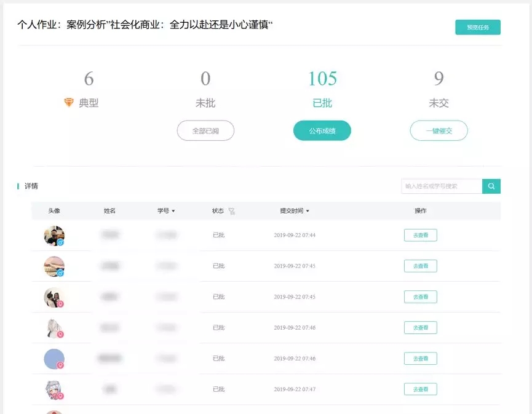Click the 预览任务 button
This screenshot has height=414, width=532.
point(477,27)
